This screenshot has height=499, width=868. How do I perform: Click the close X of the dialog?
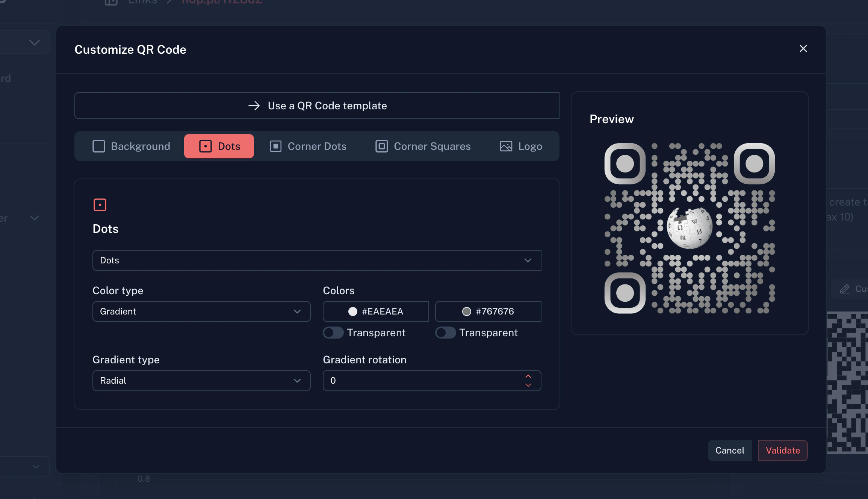tap(803, 48)
